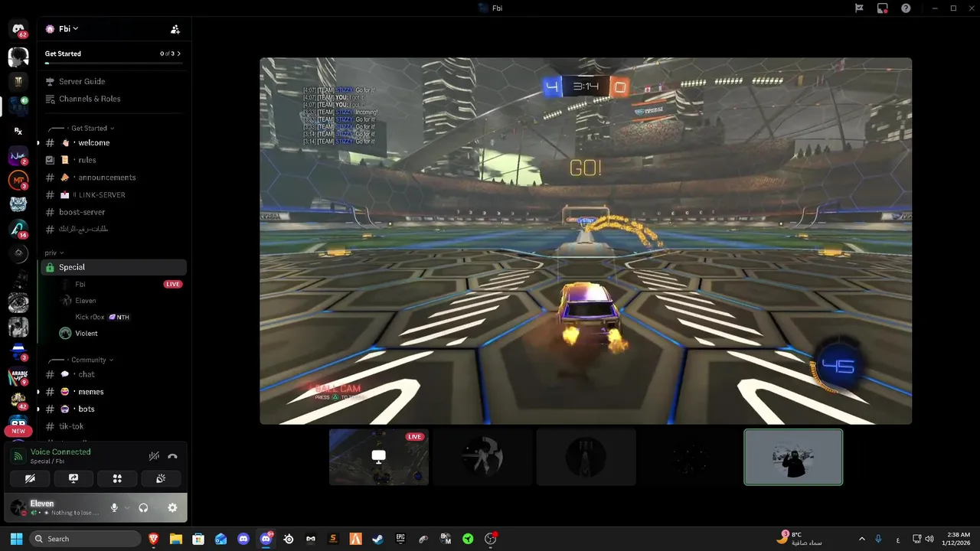Open Steam from the taskbar
980x551 pixels.
[377, 539]
